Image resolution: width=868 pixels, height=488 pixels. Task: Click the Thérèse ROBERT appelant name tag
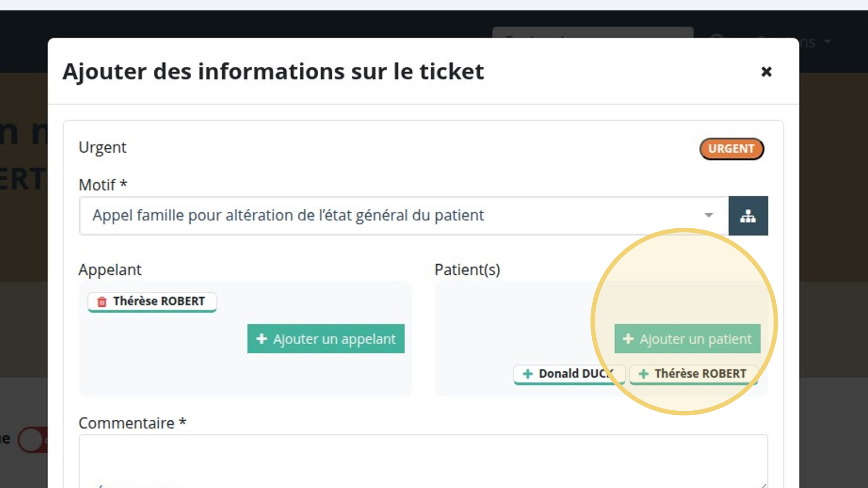152,302
